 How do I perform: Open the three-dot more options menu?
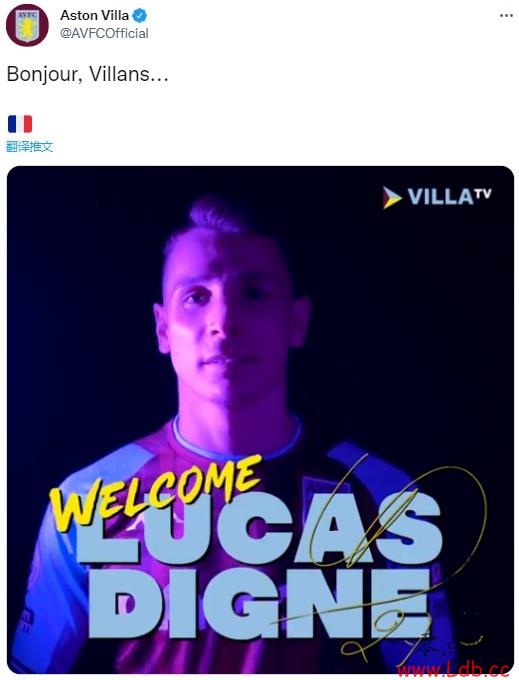point(506,16)
